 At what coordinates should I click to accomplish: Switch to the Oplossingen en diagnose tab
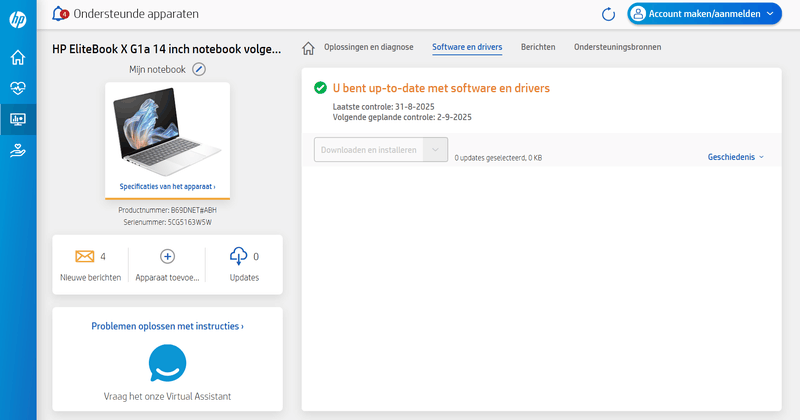(369, 47)
